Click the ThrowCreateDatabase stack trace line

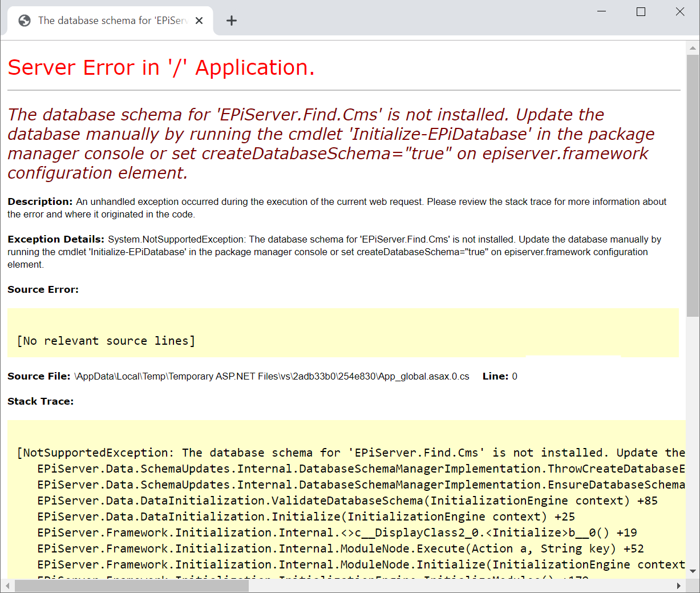[361, 469]
